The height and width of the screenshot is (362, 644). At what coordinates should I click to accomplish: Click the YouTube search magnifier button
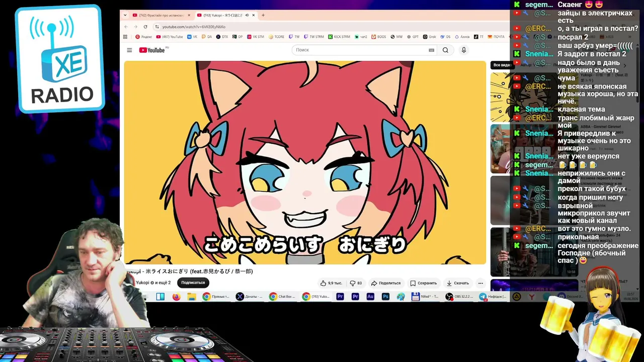coord(445,50)
